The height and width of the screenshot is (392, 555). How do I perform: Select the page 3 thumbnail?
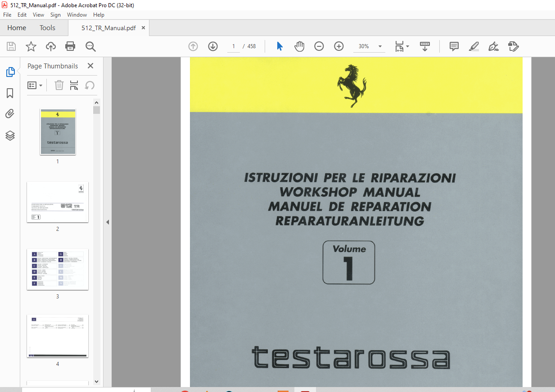58,270
